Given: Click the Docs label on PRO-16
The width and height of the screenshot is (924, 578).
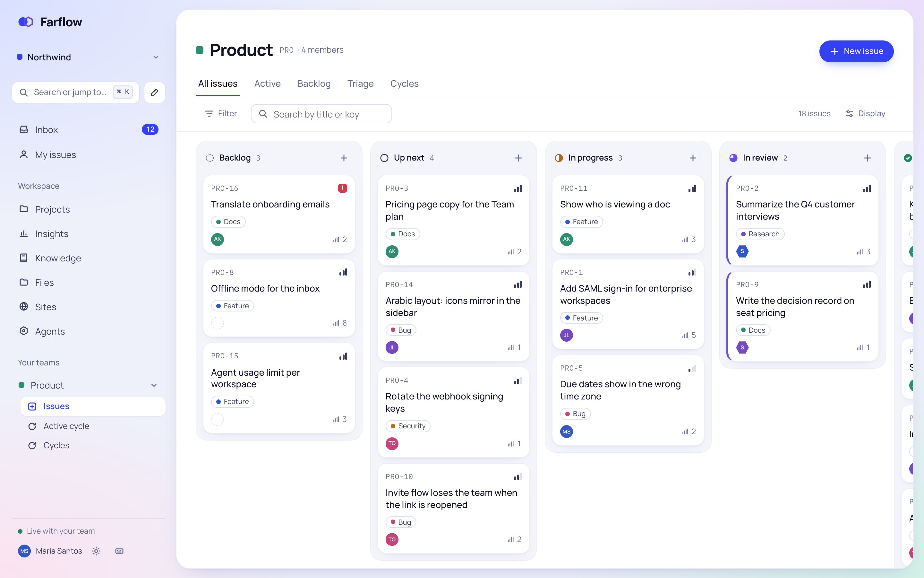Looking at the screenshot, I should pyautogui.click(x=228, y=222).
